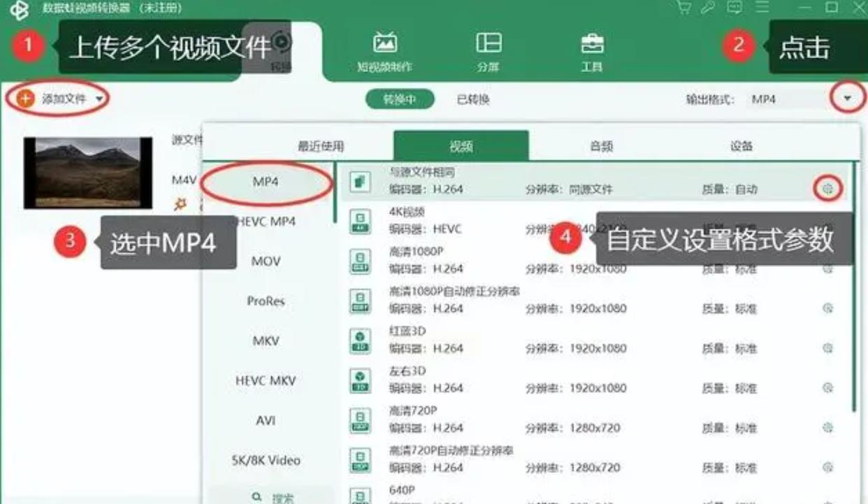Choose the 与源文件相同 preset title
Image resolution: width=868 pixels, height=504 pixels.
(422, 172)
